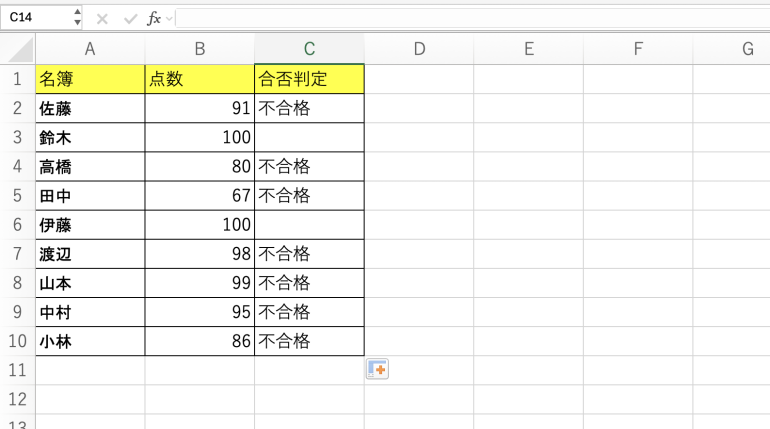Screen dimensions: 770x429
Task: Select the cell containing 佐藤
Action: (90, 108)
